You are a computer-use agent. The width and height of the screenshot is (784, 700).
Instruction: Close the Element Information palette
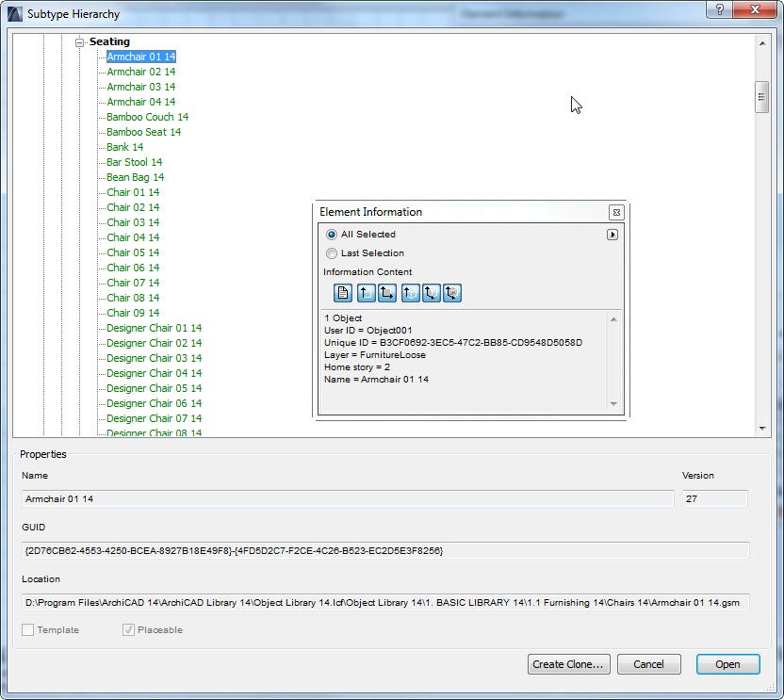[616, 213]
